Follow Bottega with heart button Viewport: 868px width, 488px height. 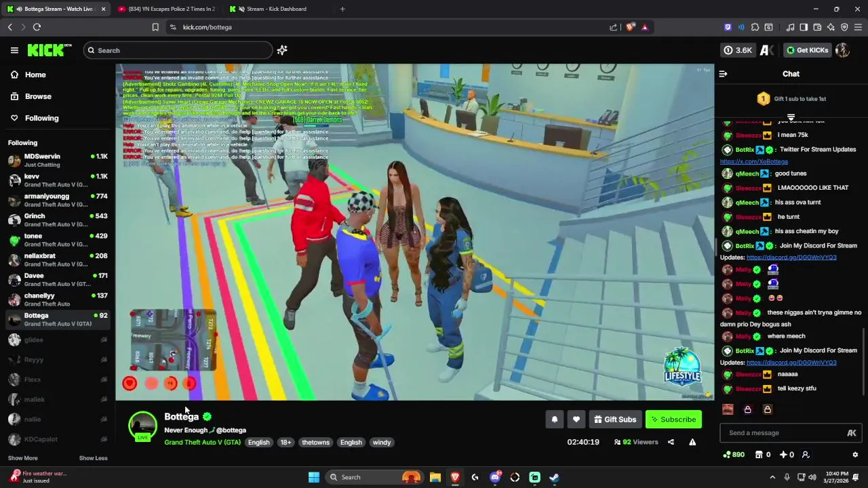tap(576, 420)
